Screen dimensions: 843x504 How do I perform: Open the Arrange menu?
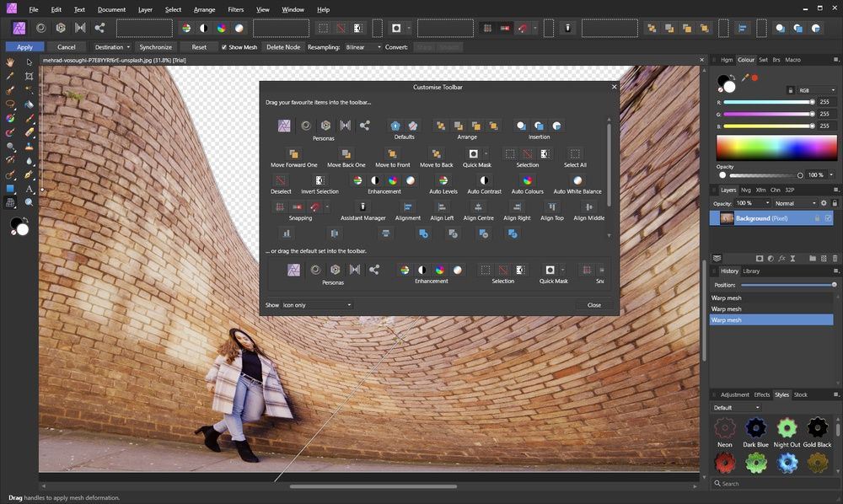pyautogui.click(x=204, y=9)
